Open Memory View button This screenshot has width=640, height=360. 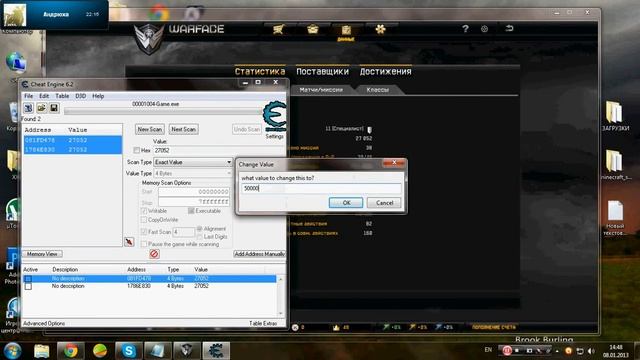pyautogui.click(x=42, y=254)
